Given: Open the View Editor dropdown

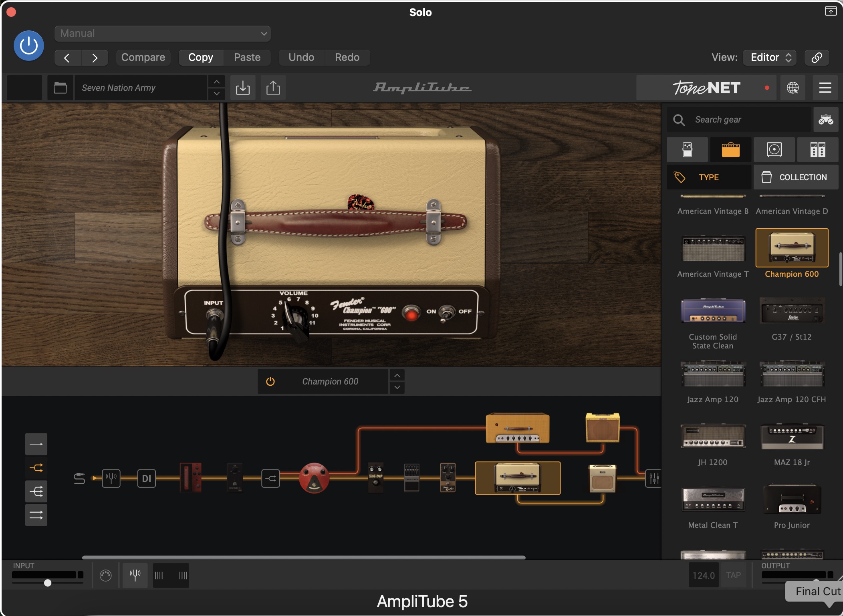Looking at the screenshot, I should [770, 57].
